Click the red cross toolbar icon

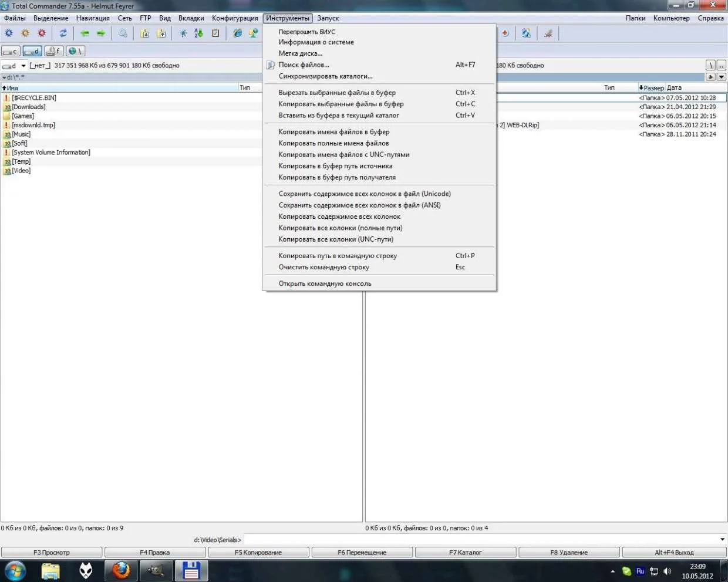(505, 33)
